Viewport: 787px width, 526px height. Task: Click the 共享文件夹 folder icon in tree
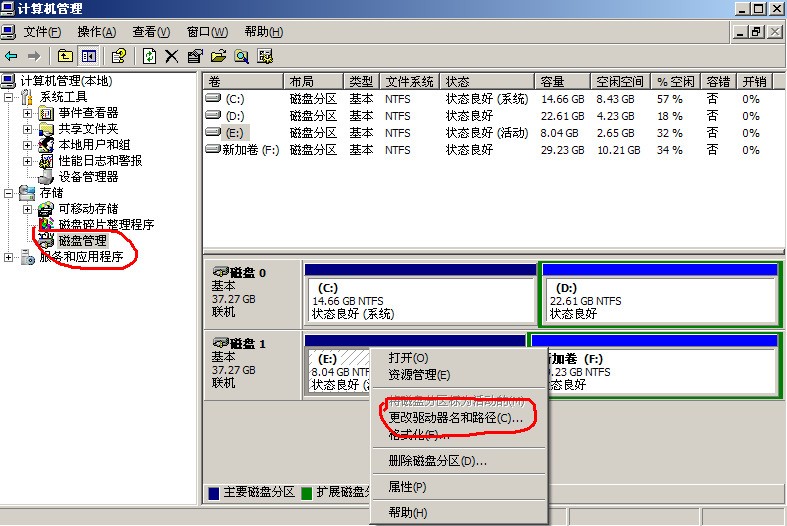click(46, 129)
